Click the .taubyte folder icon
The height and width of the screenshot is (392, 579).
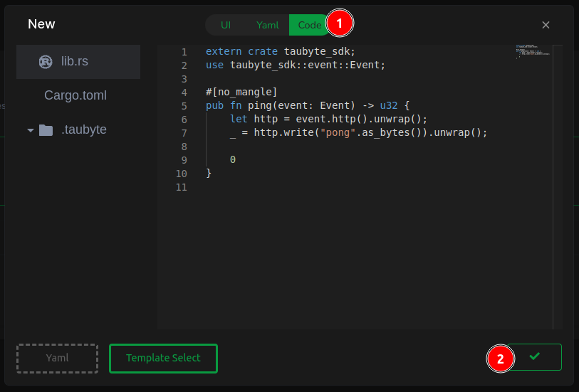pyautogui.click(x=46, y=130)
